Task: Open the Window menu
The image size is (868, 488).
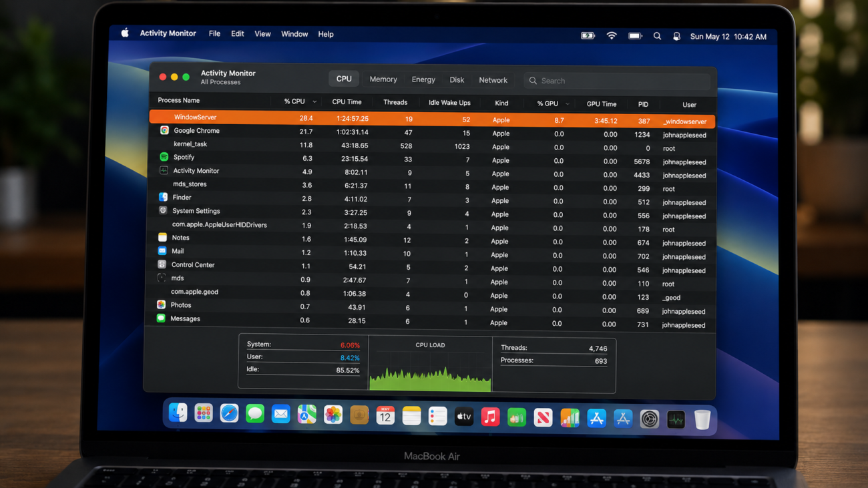Action: click(294, 34)
